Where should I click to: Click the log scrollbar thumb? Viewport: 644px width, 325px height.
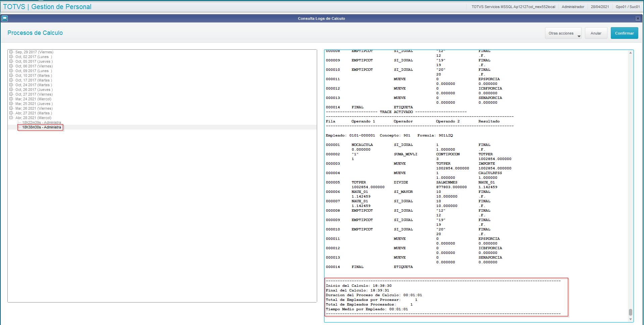(631, 312)
